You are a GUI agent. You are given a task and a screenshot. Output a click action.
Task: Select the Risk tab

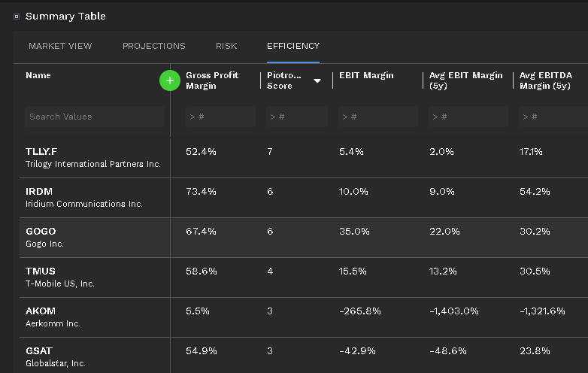(226, 46)
